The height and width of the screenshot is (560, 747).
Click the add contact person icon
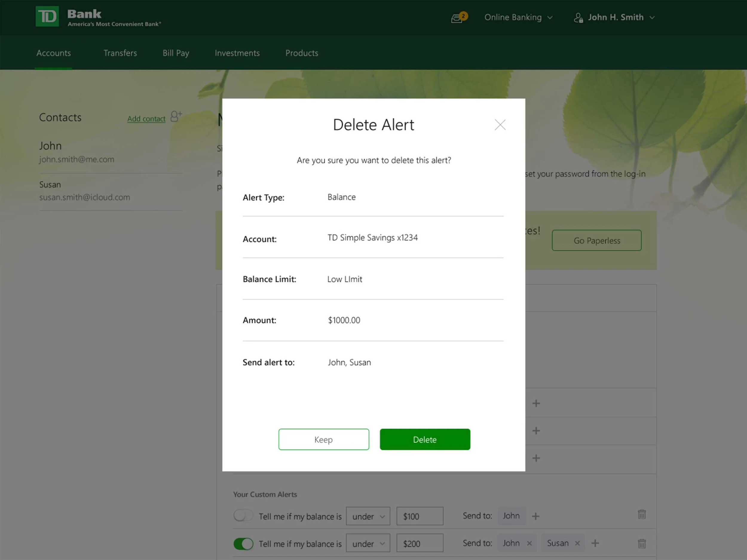(x=176, y=116)
